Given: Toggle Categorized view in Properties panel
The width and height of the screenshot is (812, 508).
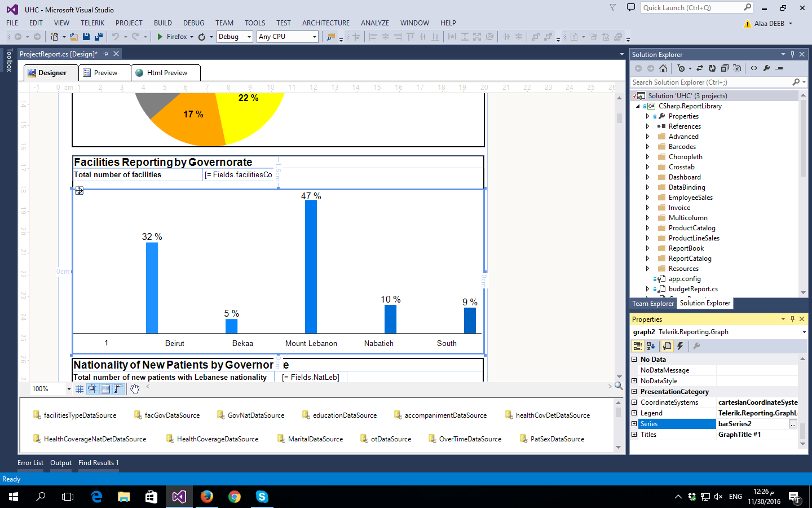Looking at the screenshot, I should tap(638, 346).
